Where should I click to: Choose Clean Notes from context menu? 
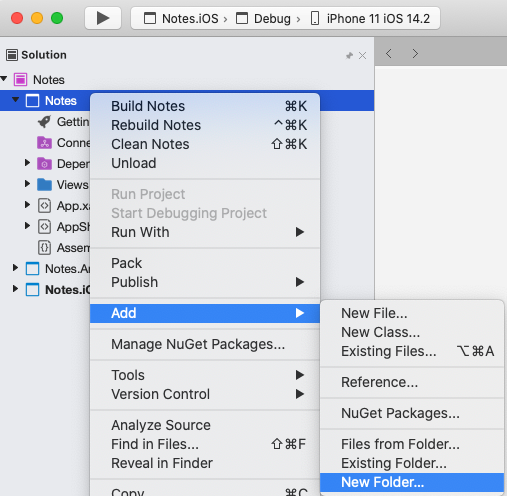click(205, 144)
